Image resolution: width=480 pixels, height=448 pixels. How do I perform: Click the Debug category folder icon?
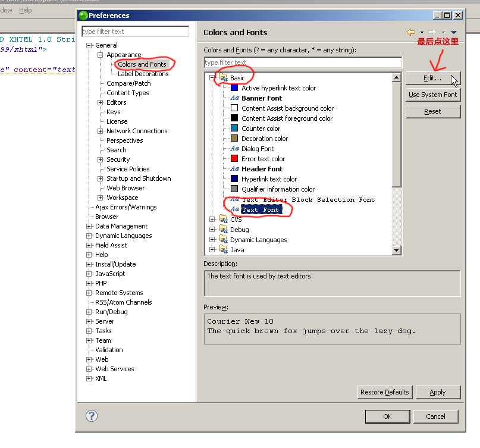[x=224, y=230]
